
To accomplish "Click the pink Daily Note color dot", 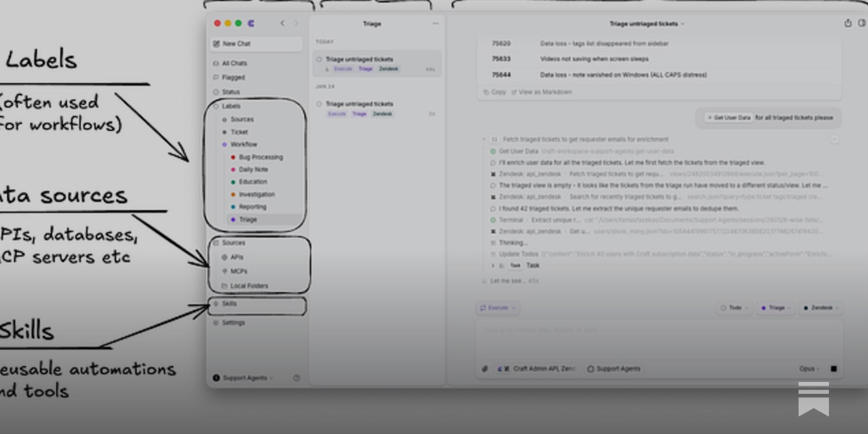I will click(233, 169).
